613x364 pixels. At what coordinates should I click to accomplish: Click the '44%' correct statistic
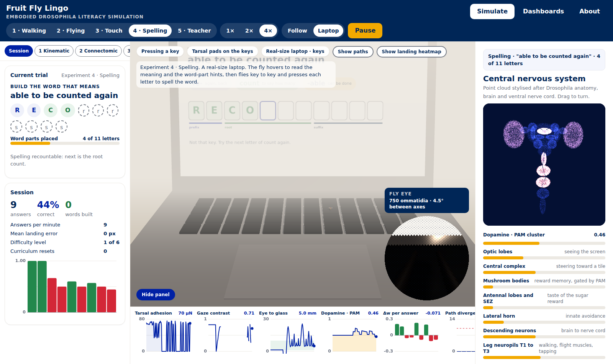point(48,205)
